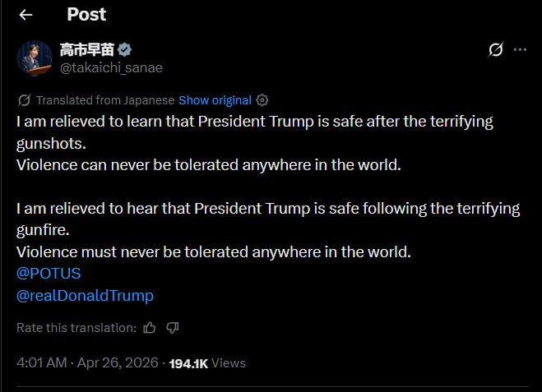The height and width of the screenshot is (392, 542).
Task: Click the Rate this translation label
Action: click(76, 328)
